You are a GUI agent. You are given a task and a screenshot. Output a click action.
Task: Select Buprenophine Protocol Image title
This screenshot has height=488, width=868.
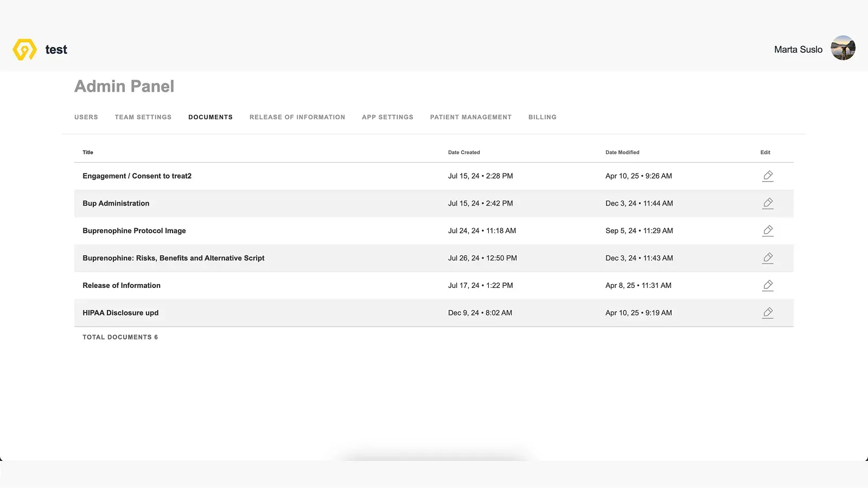134,231
